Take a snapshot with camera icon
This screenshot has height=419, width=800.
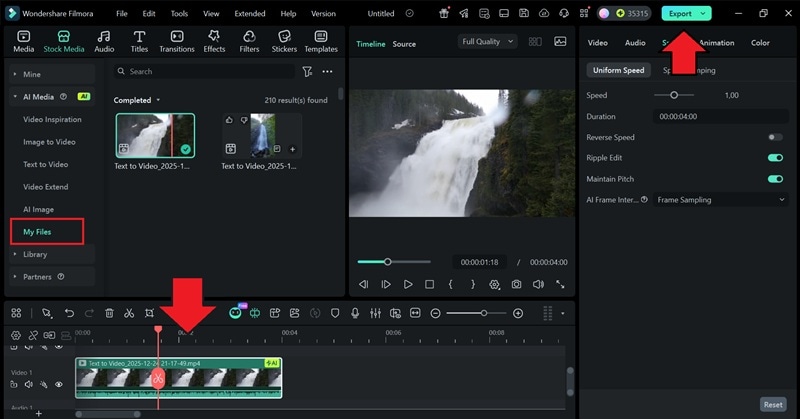pyautogui.click(x=516, y=284)
